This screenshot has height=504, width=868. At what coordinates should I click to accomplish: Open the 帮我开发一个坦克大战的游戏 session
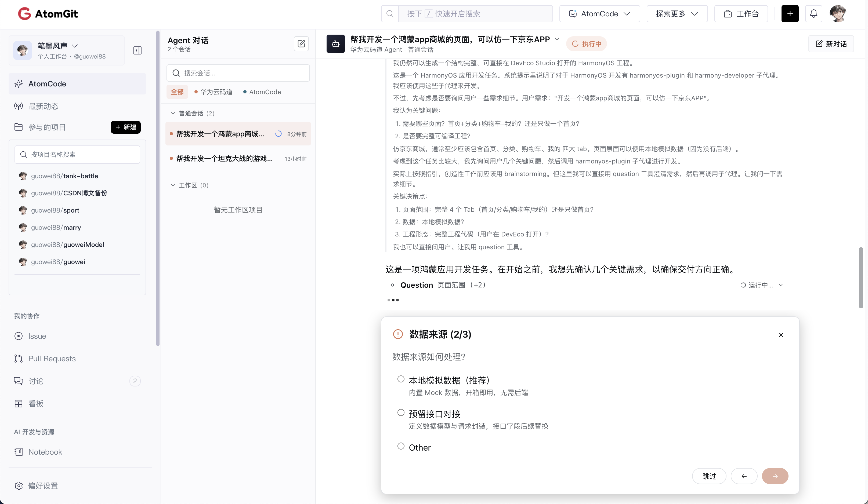pyautogui.click(x=238, y=159)
